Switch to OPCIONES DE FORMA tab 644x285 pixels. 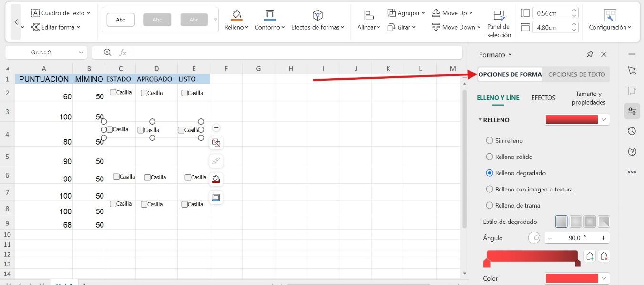pyautogui.click(x=510, y=74)
